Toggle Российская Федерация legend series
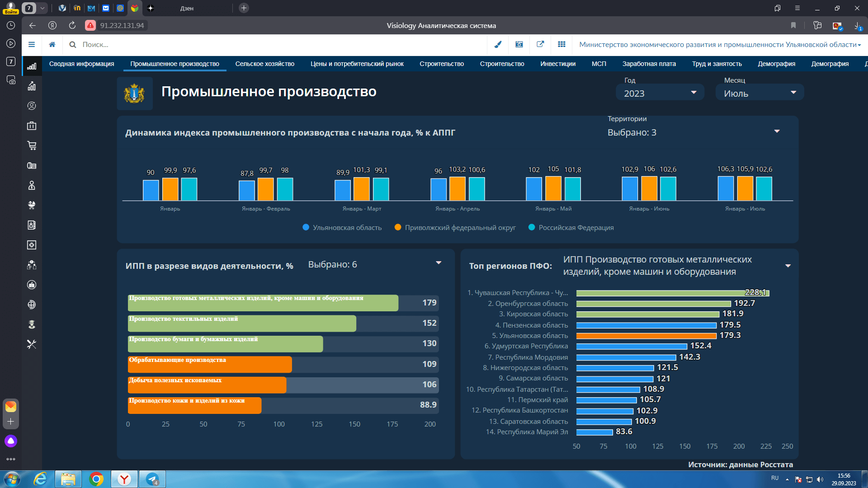Screen dimensions: 868x488 pyautogui.click(x=571, y=228)
